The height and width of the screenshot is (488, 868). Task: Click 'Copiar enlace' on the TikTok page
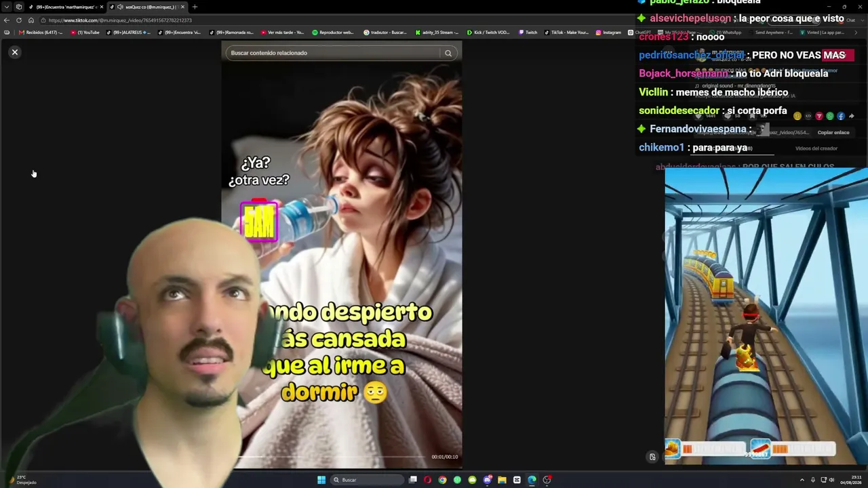point(833,133)
